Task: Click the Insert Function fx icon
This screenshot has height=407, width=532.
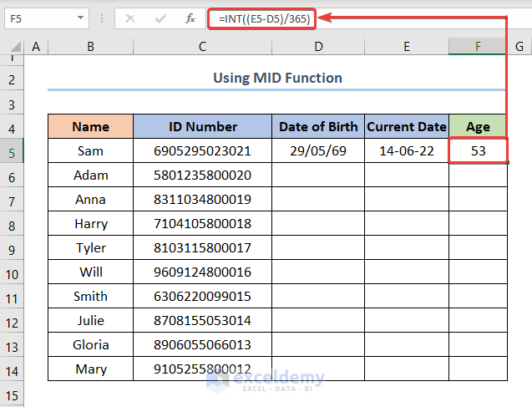Action: pos(190,18)
